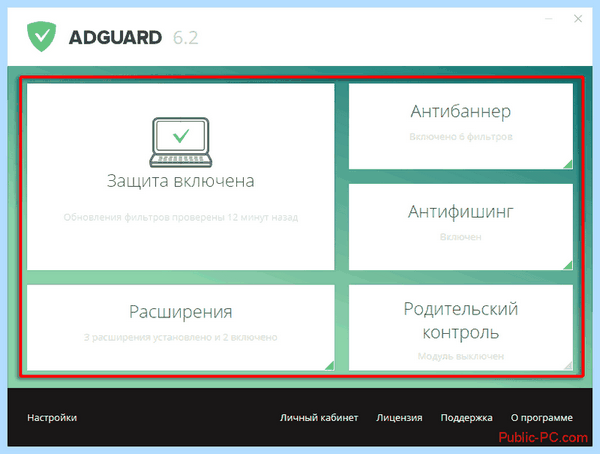Click the text 3 расширения установлено и 2 включено

181,337
